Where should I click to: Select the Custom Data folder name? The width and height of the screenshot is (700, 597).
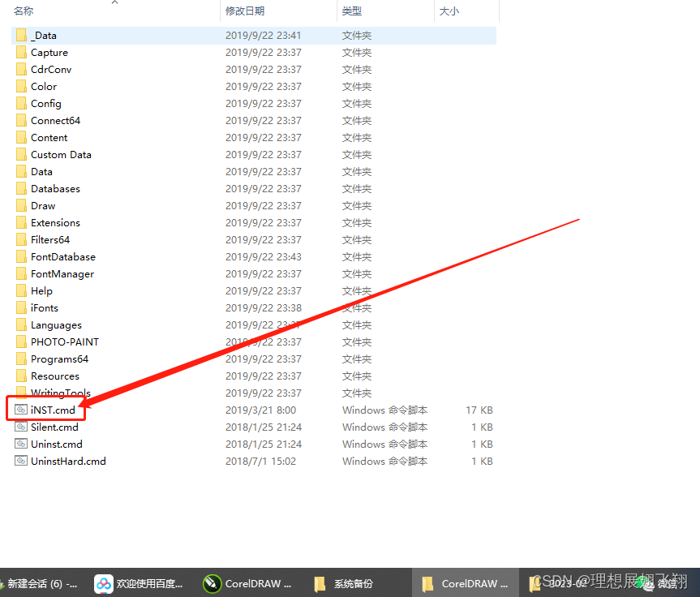61,154
